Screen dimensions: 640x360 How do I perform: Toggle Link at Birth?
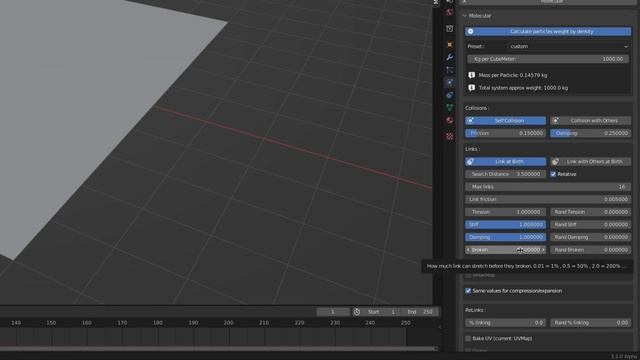[x=505, y=162]
